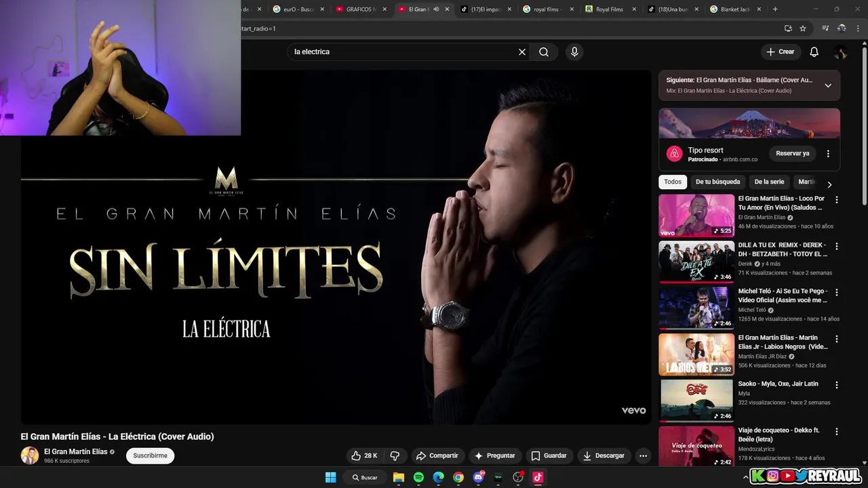Switch to the (17)El impac TikTok tab

tap(484, 9)
